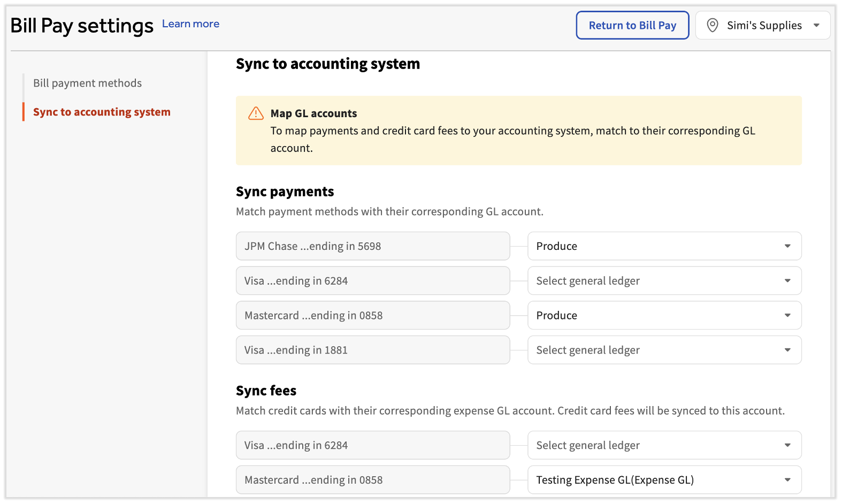
Task: Choose general ledger for Visa ending in 1881
Action: [664, 350]
